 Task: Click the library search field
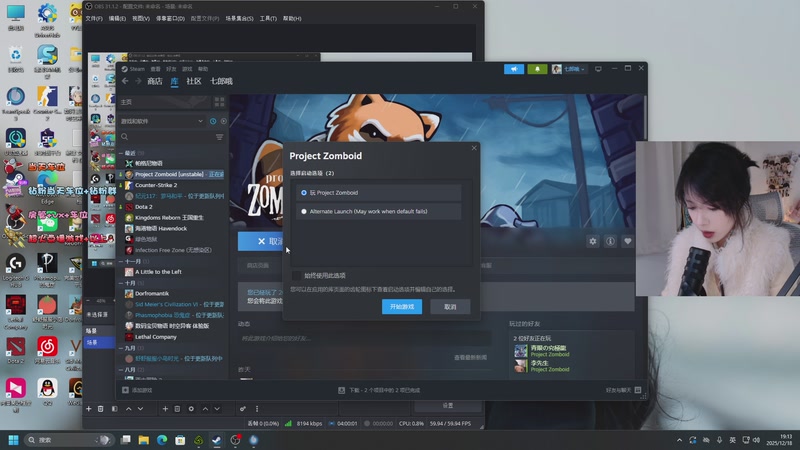(x=166, y=137)
